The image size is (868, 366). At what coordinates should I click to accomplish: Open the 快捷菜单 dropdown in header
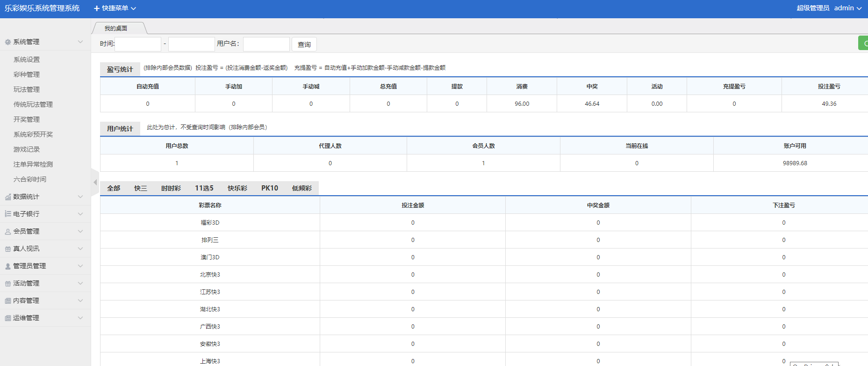click(115, 8)
